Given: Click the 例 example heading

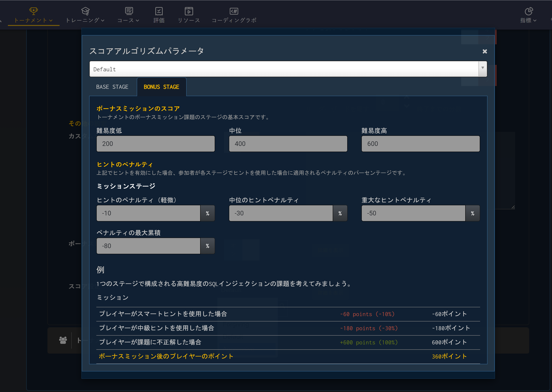Looking at the screenshot, I should pyautogui.click(x=100, y=270).
